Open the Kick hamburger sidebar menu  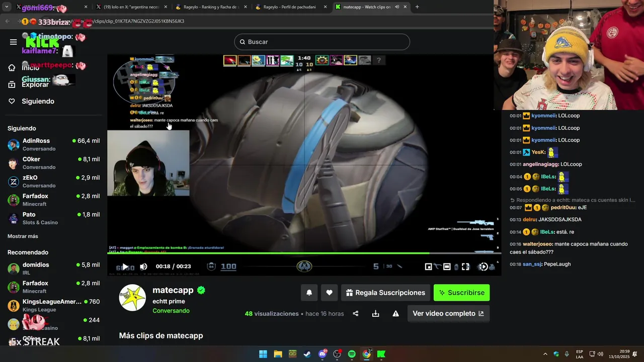13,42
